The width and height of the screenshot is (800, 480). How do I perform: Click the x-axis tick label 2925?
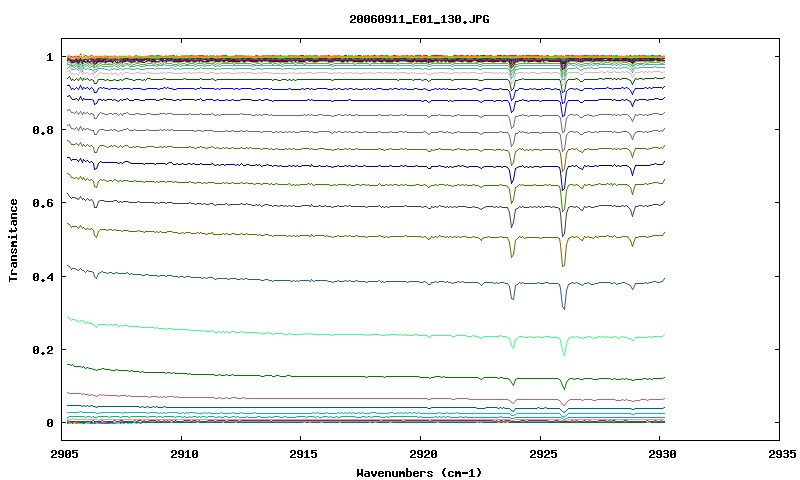tap(543, 454)
